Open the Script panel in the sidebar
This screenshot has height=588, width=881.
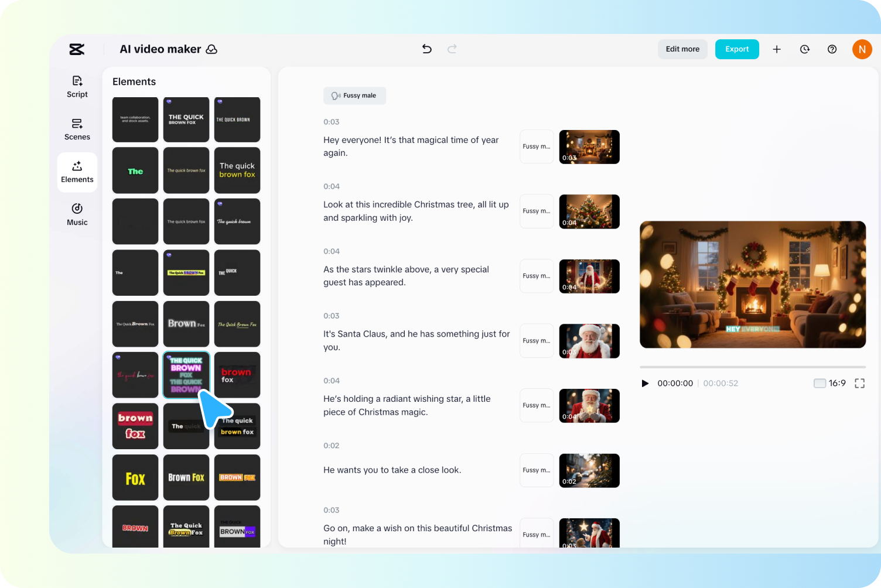pos(77,86)
